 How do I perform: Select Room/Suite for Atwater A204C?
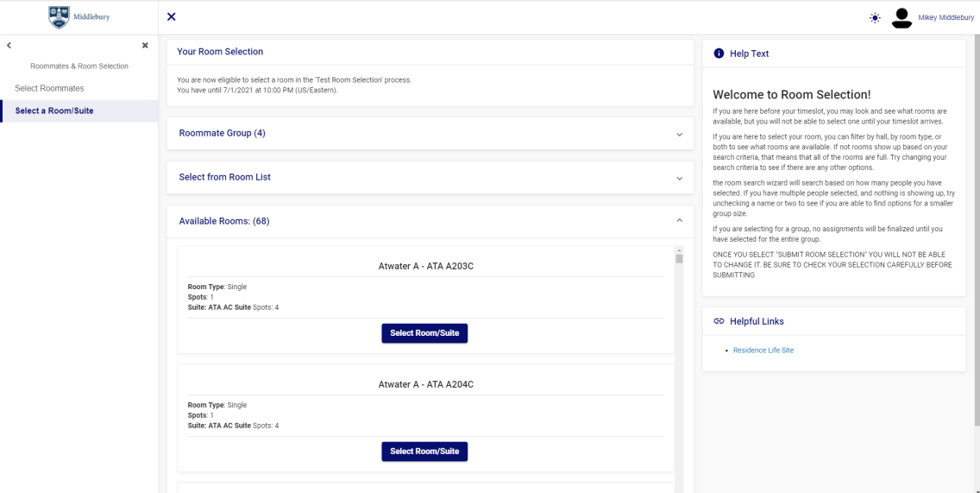tap(424, 451)
